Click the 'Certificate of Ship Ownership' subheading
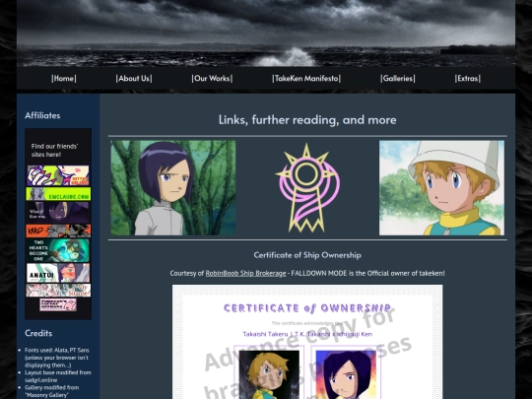The image size is (532, 399). pos(307,255)
